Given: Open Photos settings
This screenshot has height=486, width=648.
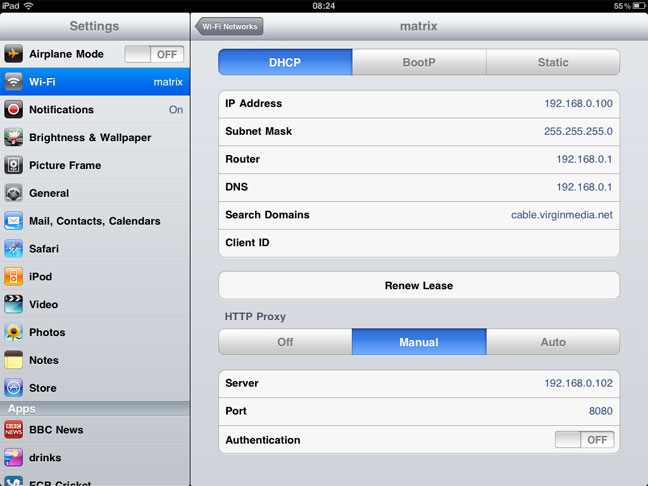Looking at the screenshot, I should tap(95, 332).
